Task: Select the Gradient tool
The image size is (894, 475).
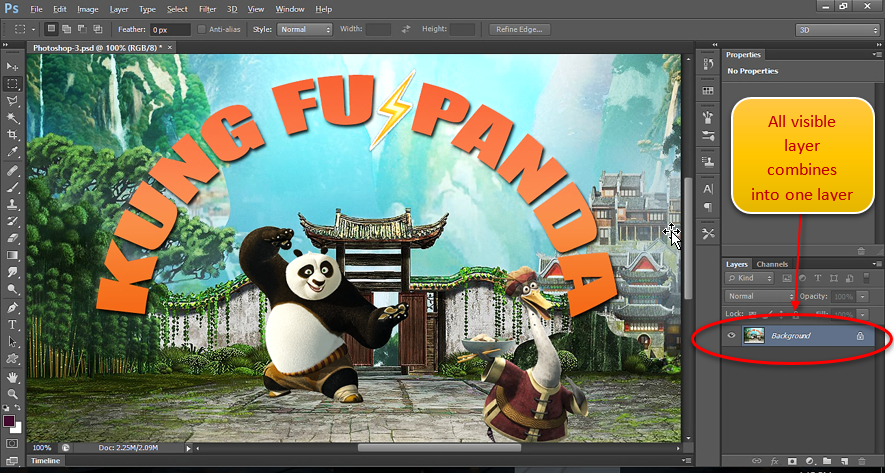Action: pos(12,255)
